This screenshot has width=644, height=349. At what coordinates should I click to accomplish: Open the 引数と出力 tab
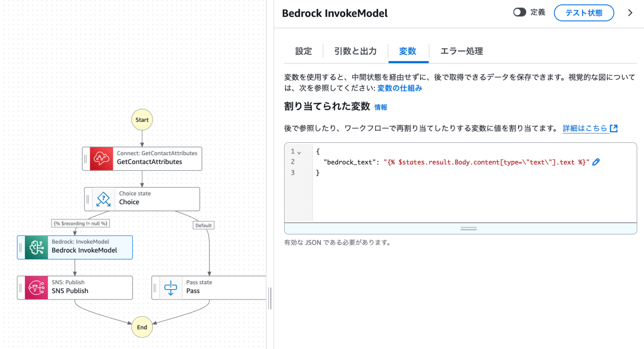click(x=355, y=51)
